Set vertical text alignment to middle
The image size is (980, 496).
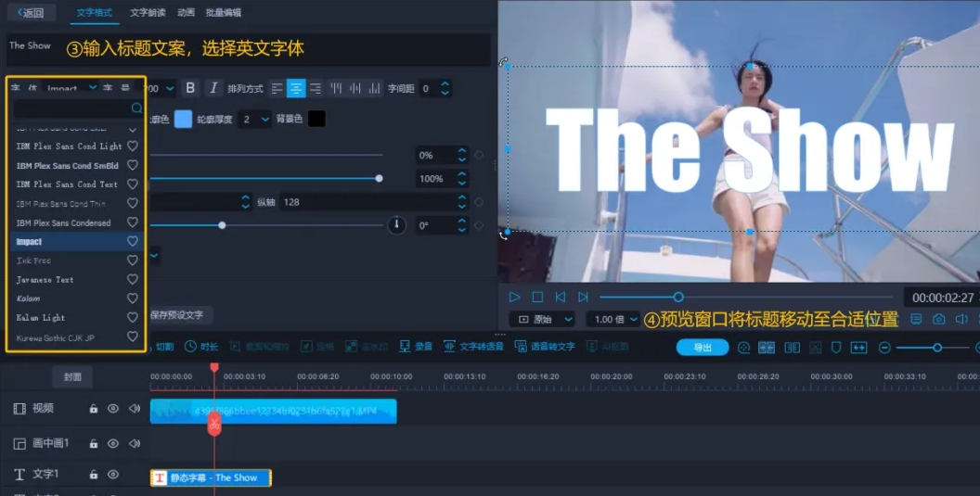point(355,89)
